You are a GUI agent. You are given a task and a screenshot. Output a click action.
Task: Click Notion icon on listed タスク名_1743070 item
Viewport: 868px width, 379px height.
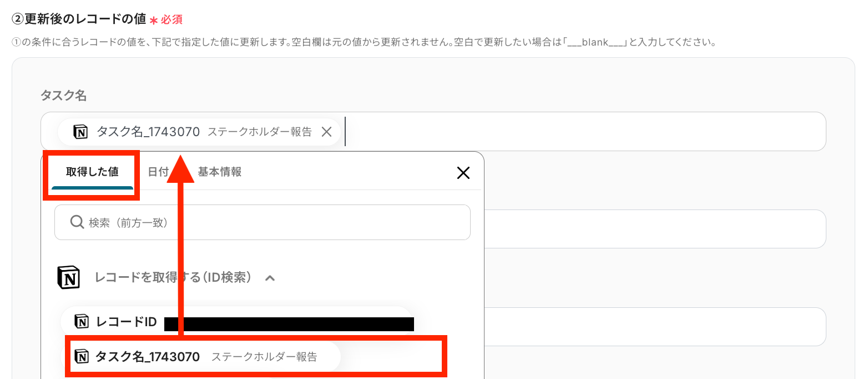coord(82,357)
